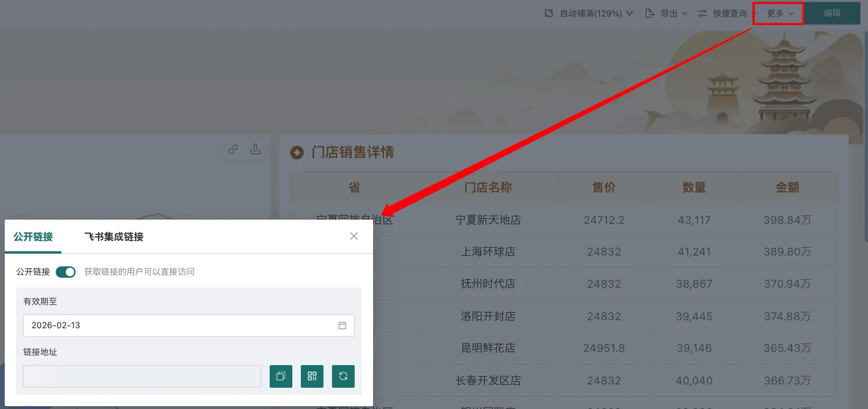Close the link sharing dialog
The height and width of the screenshot is (409, 868).
pyautogui.click(x=354, y=236)
